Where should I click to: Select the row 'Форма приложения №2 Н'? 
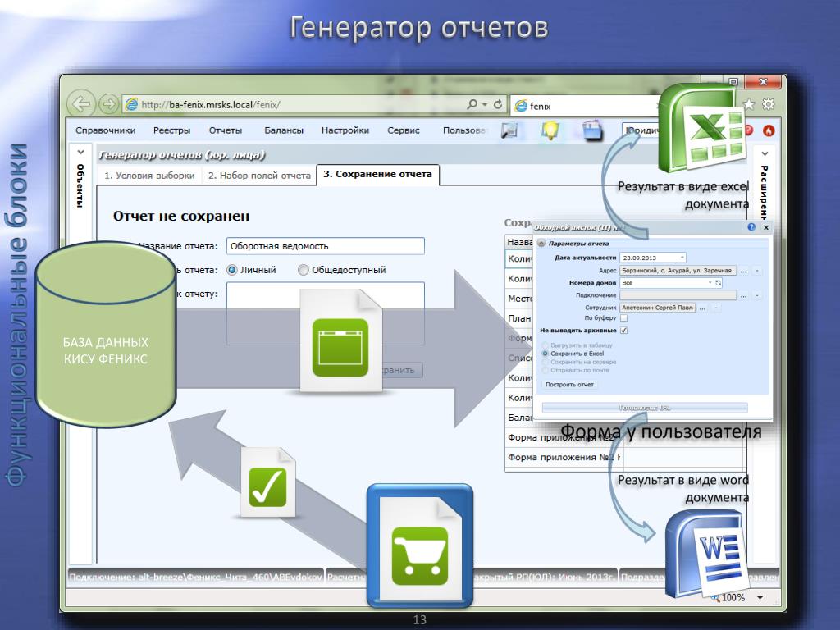click(x=563, y=458)
